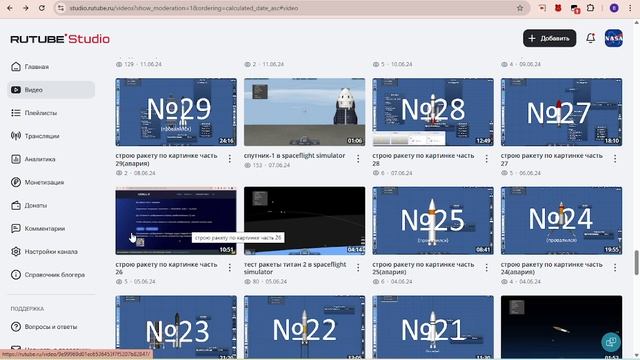Open the №24 video thumbnail
The height and width of the screenshot is (360, 640).
(x=561, y=221)
